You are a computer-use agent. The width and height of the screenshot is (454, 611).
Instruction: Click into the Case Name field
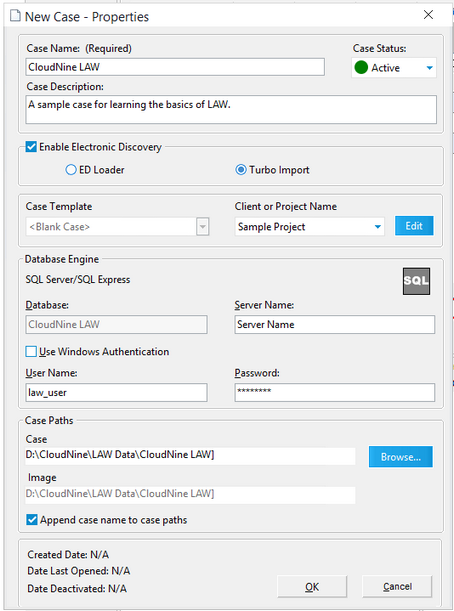(175, 67)
